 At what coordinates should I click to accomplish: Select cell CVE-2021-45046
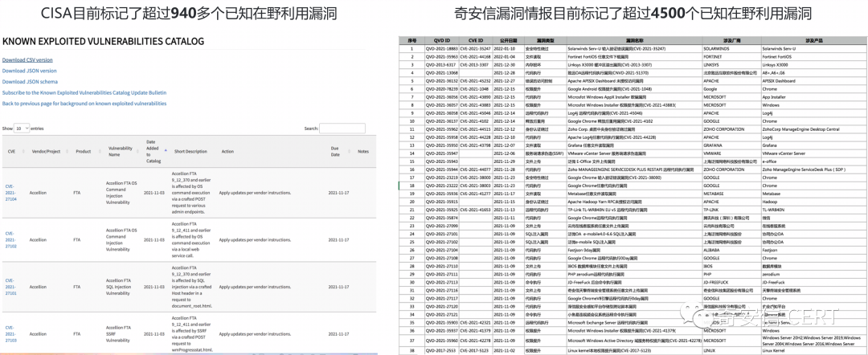pyautogui.click(x=476, y=112)
